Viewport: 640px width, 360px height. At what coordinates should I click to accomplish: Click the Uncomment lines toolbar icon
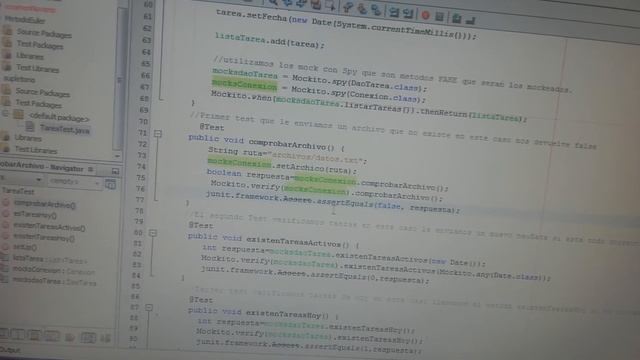click(x=470, y=20)
